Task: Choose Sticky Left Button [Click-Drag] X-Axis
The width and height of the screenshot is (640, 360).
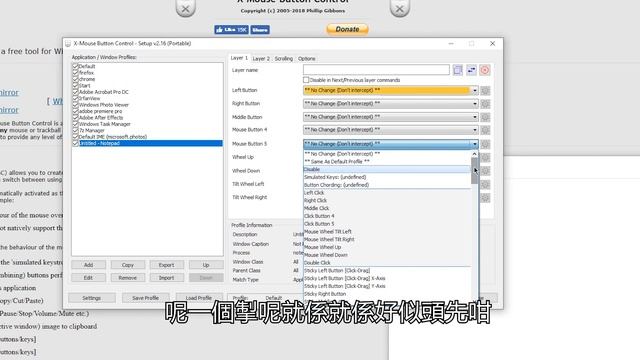Action: click(x=387, y=278)
